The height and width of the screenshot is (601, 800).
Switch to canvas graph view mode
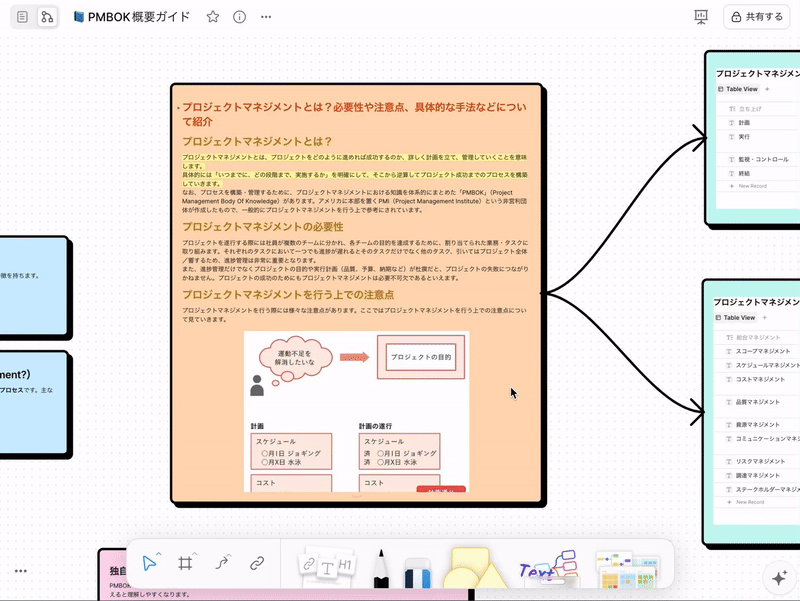click(x=47, y=17)
